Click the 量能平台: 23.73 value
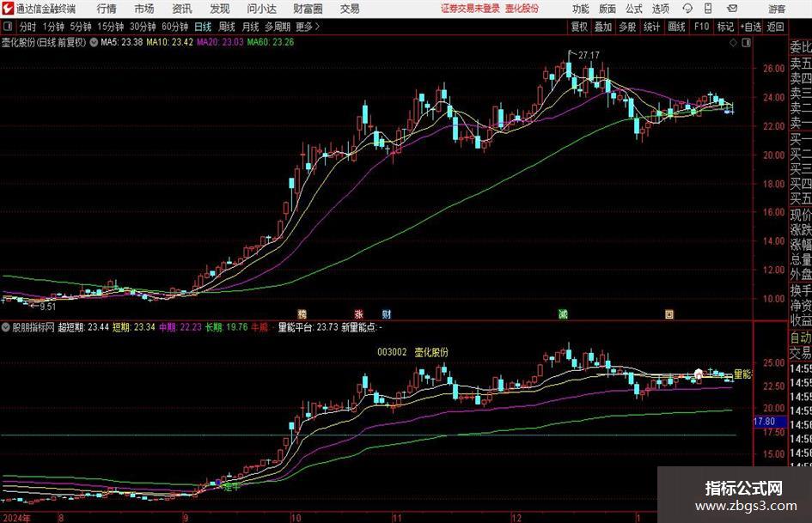The height and width of the screenshot is (523, 812). 308,327
